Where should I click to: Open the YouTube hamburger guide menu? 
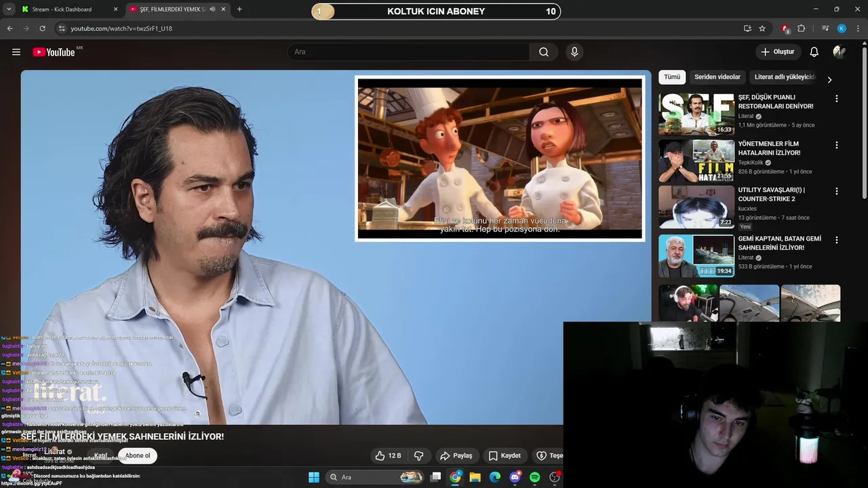16,52
